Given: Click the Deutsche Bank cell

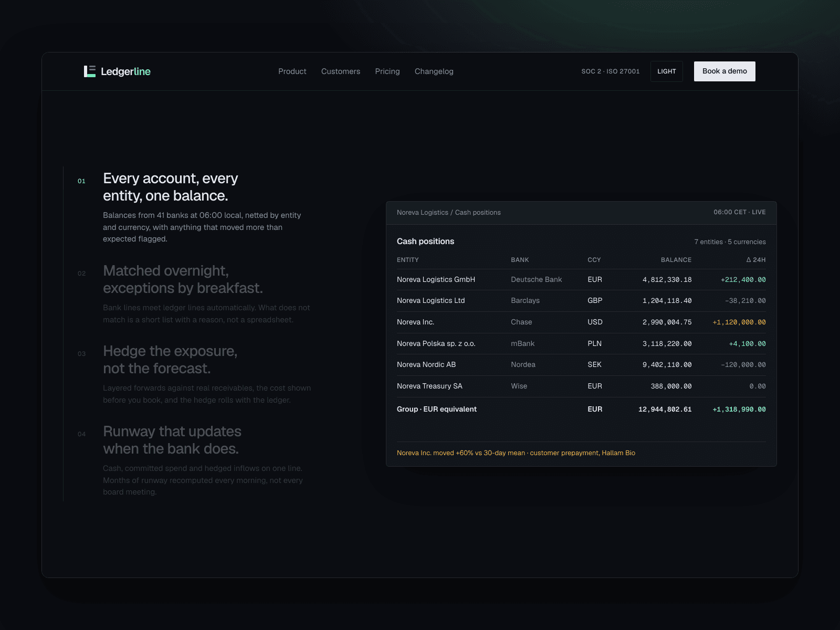Looking at the screenshot, I should [537, 280].
